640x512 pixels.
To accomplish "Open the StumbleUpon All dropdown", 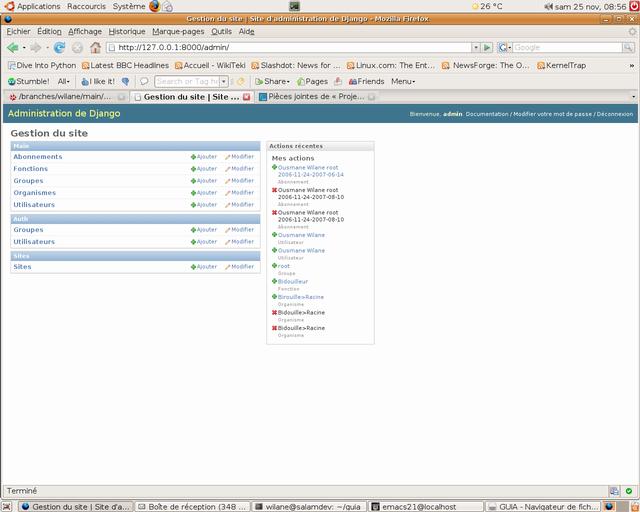I will click(x=64, y=81).
